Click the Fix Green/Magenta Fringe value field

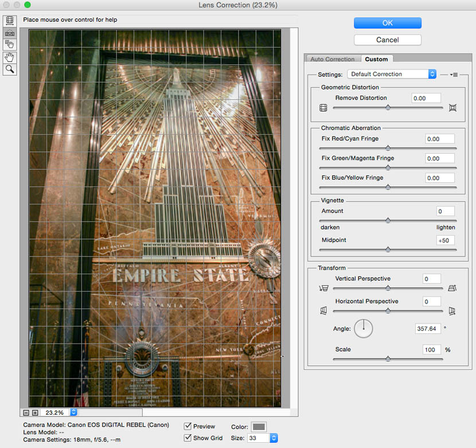point(439,158)
